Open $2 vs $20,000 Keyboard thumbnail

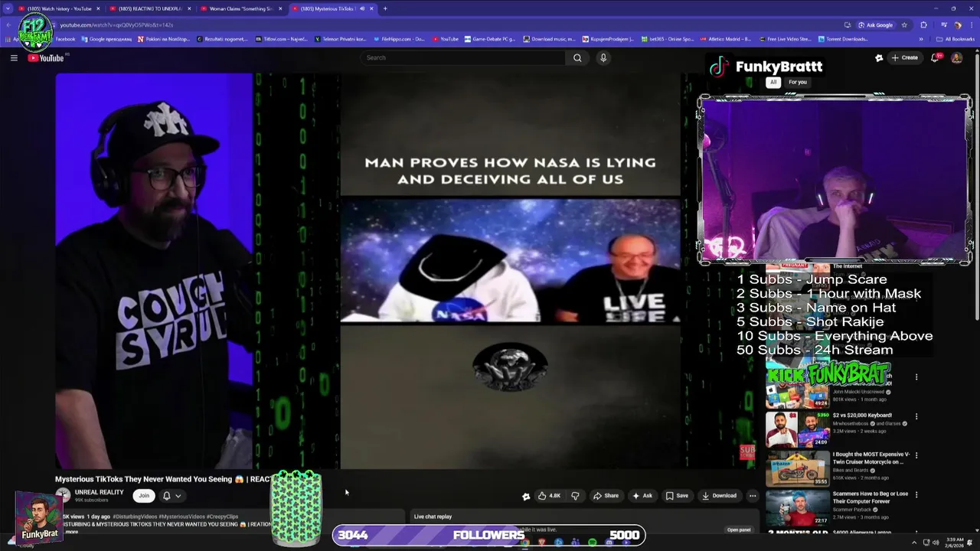click(797, 429)
